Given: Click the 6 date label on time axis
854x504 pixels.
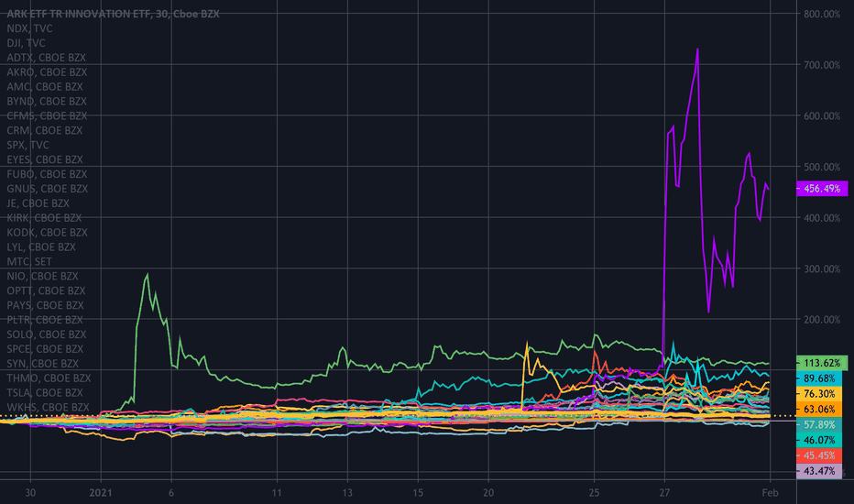Looking at the screenshot, I should coord(171,493).
